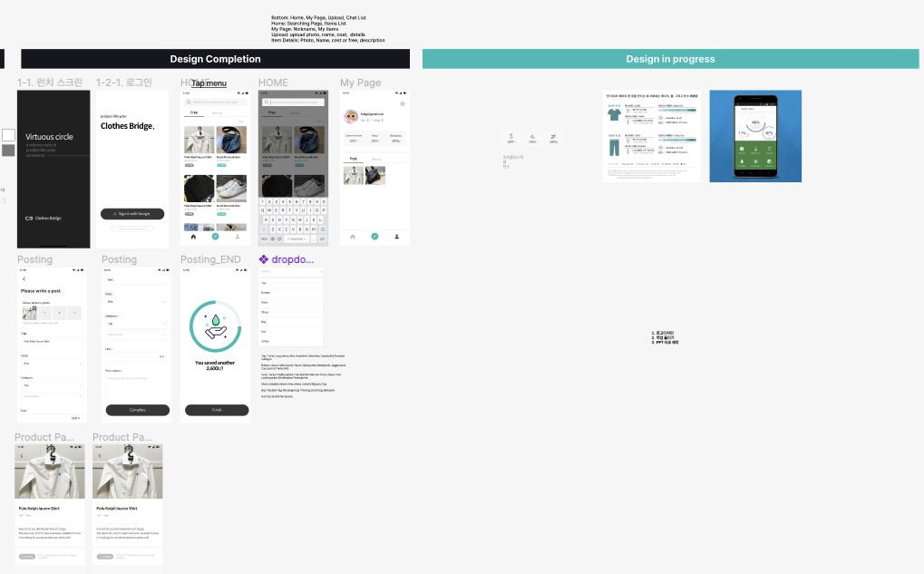Select the Rental tab in My Page frame
The image size is (924, 574).
pyautogui.click(x=376, y=159)
